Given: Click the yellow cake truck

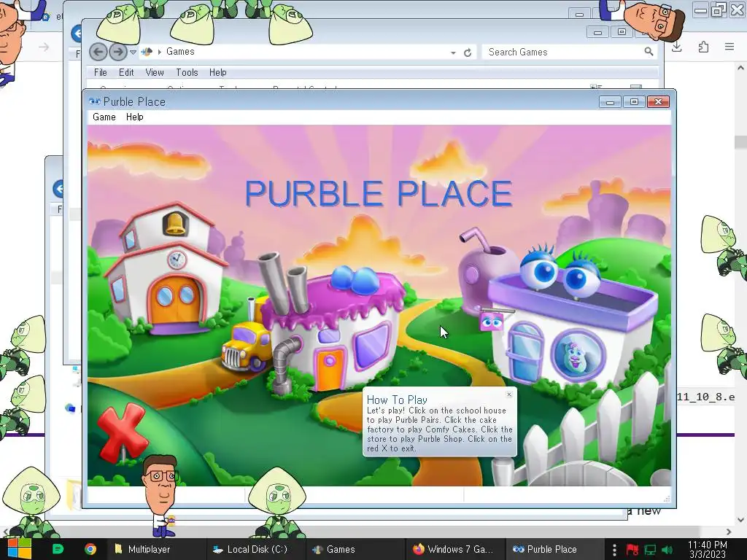Looking at the screenshot, I should click(247, 345).
